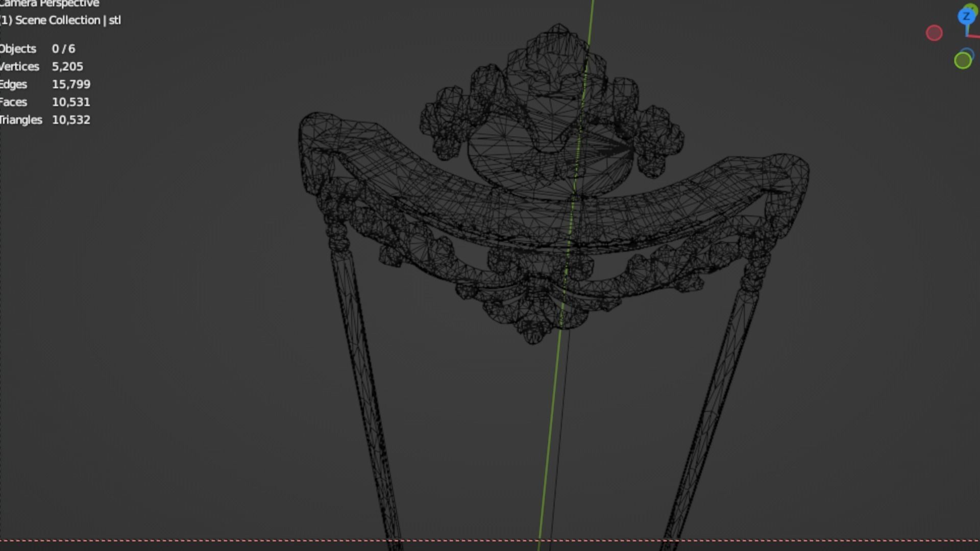This screenshot has width=980, height=551.
Task: Click the Vertices value '5,205'
Action: pos(67,67)
